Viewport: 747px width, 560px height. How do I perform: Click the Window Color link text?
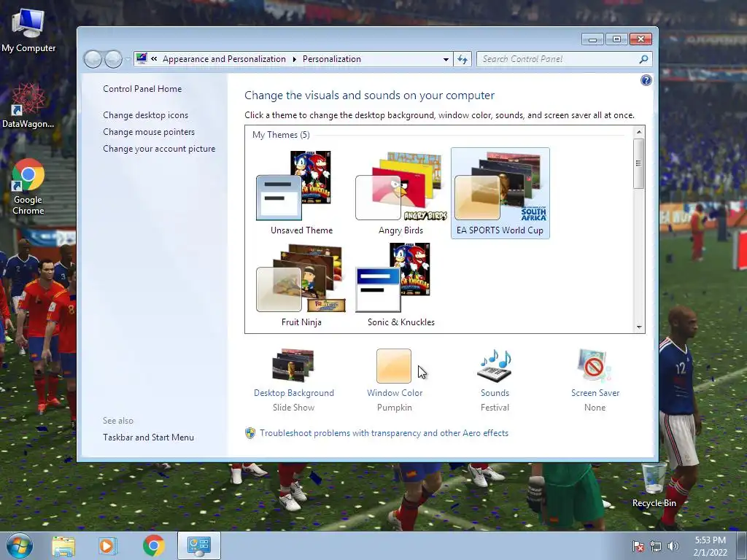395,393
